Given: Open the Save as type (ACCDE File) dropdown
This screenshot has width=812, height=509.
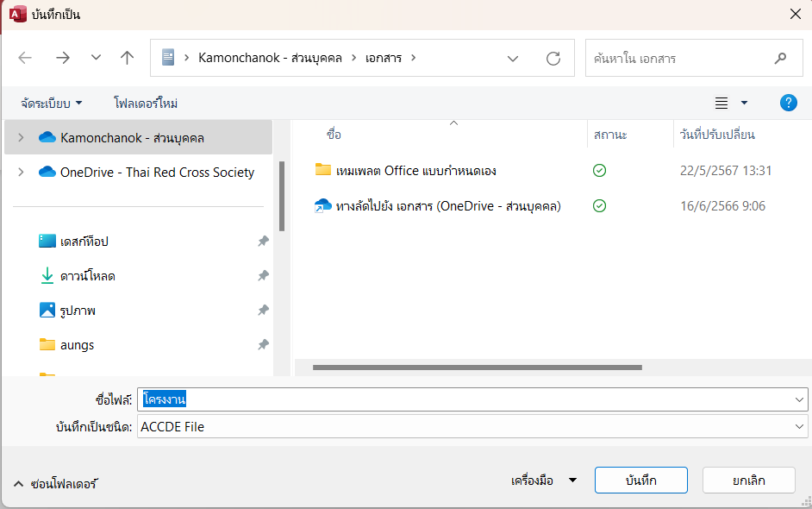Looking at the screenshot, I should [x=800, y=427].
